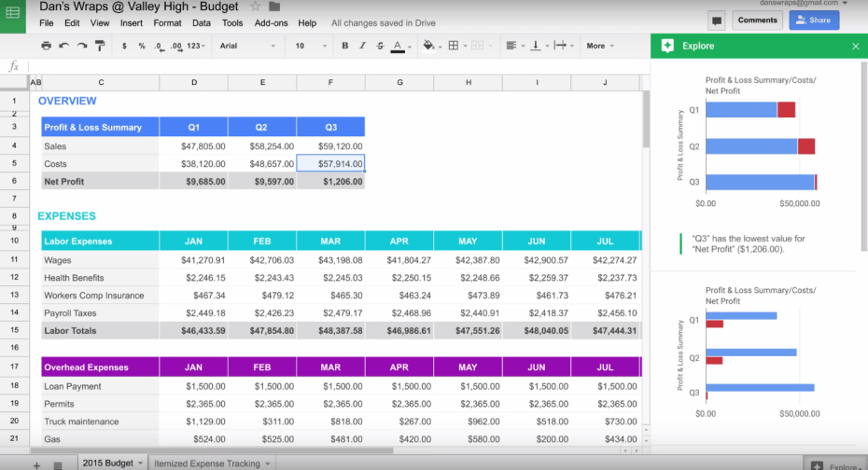Open the Add-ons menu
This screenshot has width=868, height=470.
coord(272,23)
